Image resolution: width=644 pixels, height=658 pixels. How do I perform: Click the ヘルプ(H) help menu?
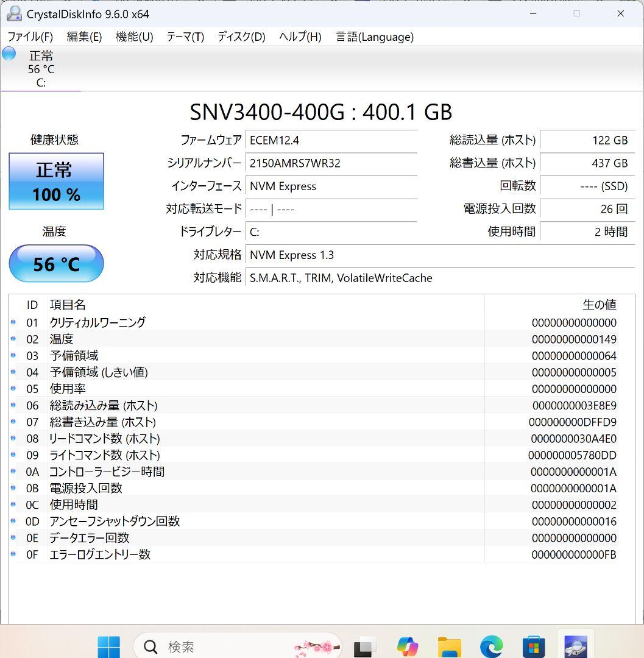(299, 37)
